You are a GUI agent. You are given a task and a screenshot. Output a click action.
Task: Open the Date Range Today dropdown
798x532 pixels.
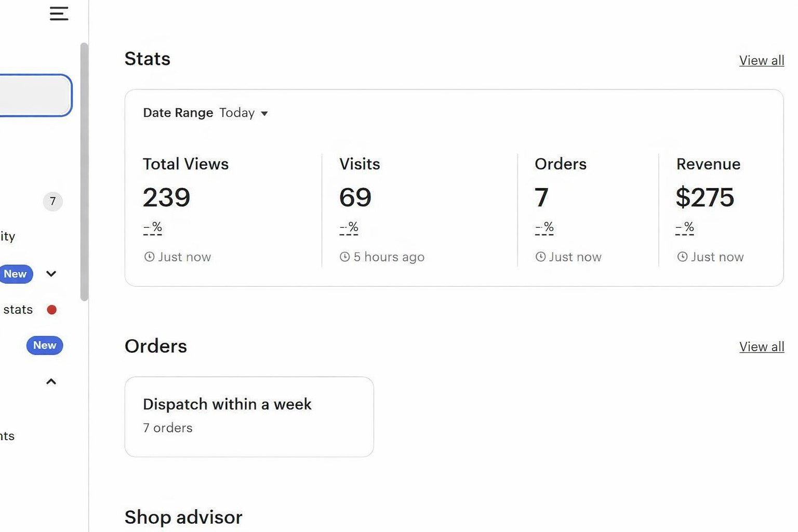click(243, 113)
